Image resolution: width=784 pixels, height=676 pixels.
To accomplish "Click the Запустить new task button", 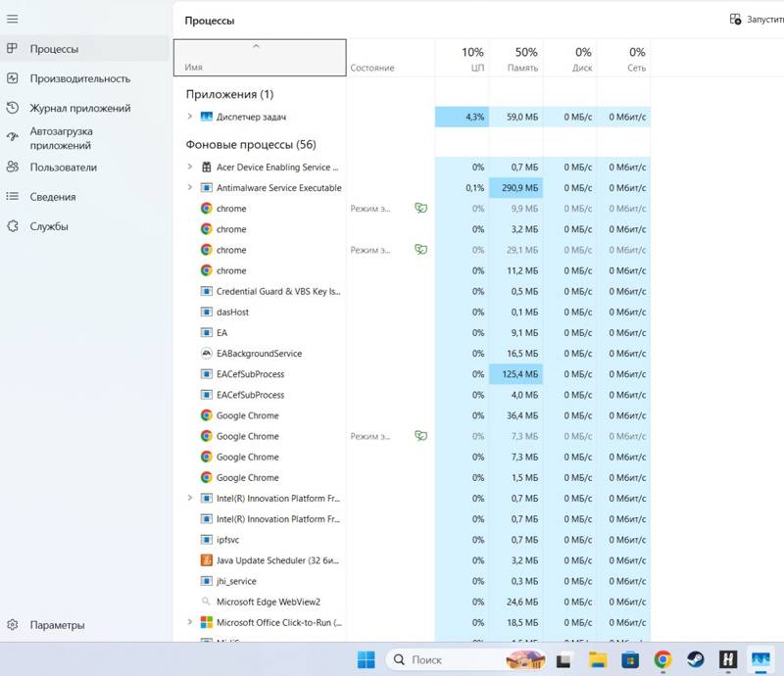I will click(756, 20).
